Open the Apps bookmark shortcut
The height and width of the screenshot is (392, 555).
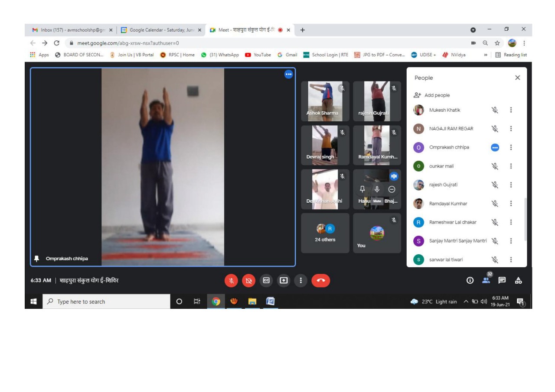coord(39,55)
